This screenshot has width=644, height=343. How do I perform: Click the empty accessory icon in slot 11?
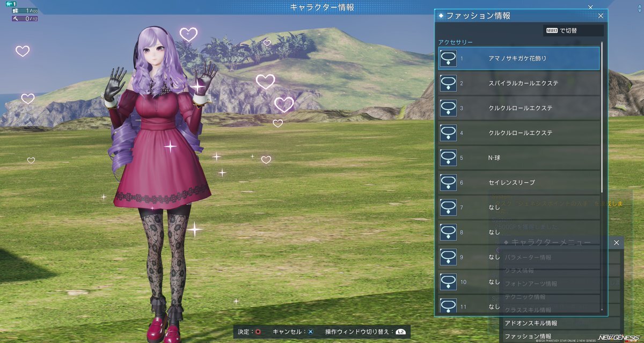pos(448,306)
